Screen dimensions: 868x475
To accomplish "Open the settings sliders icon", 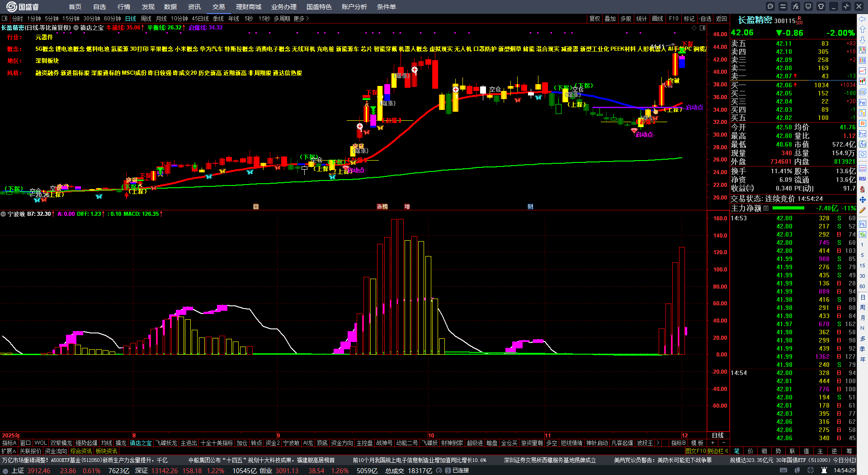I will pyautogui.click(x=783, y=6).
